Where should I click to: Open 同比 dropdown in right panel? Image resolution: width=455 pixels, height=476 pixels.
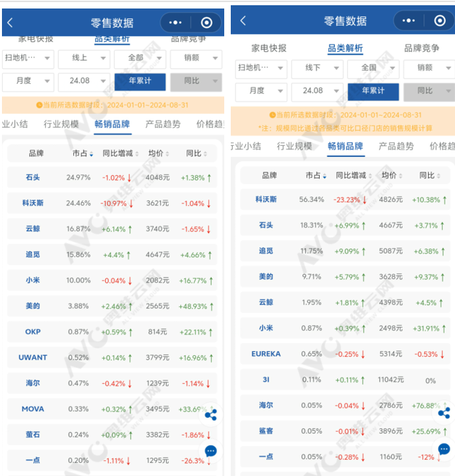pyautogui.click(x=430, y=91)
